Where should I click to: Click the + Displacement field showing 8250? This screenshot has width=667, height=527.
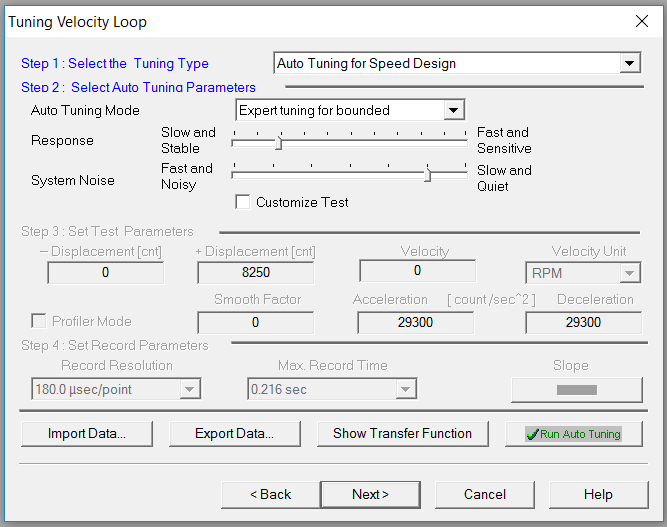click(x=256, y=272)
